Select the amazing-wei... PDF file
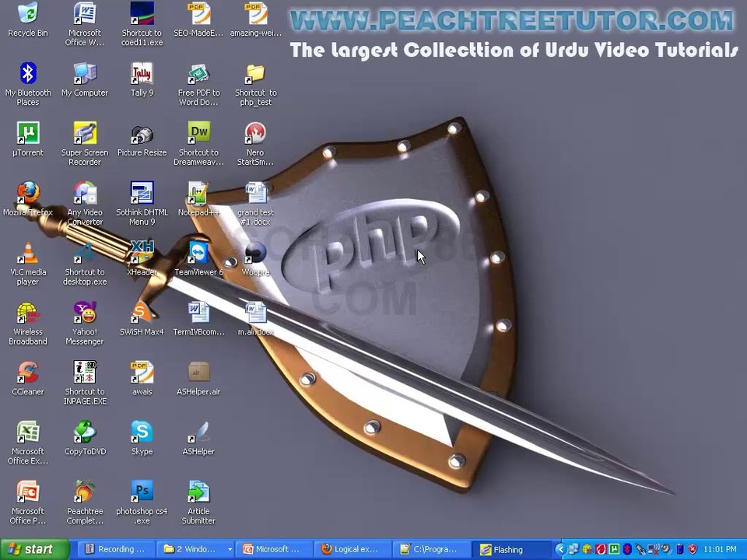 tap(255, 20)
